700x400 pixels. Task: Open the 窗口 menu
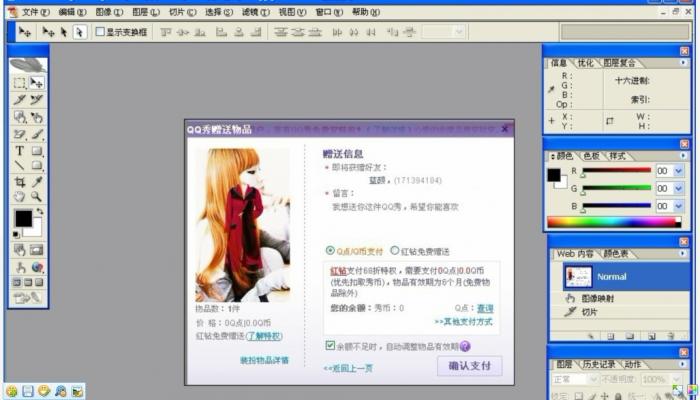[329, 12]
